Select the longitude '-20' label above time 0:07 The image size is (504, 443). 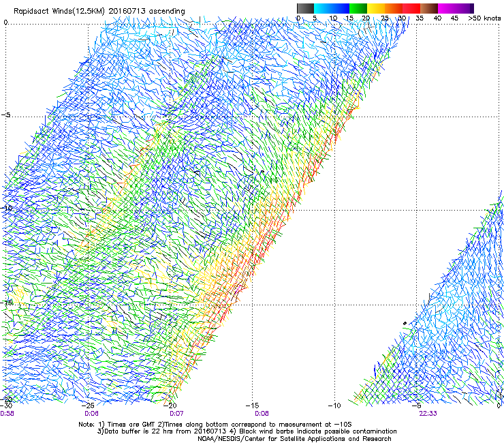point(170,406)
